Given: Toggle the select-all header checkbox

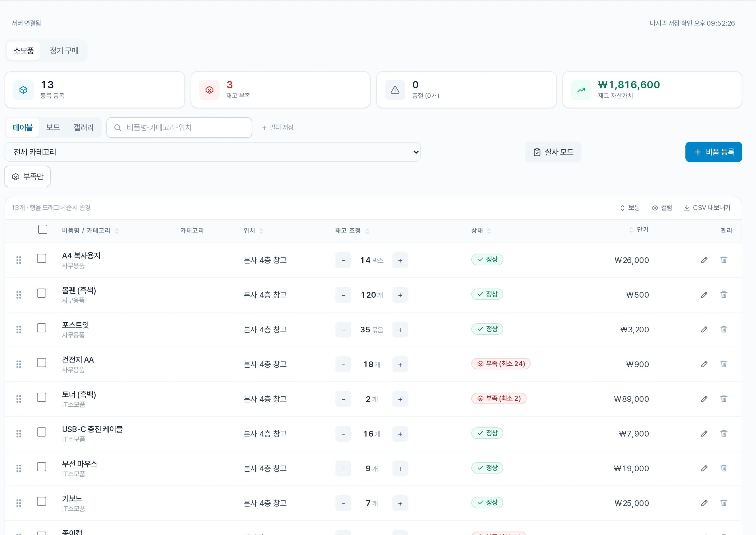Looking at the screenshot, I should (42, 229).
